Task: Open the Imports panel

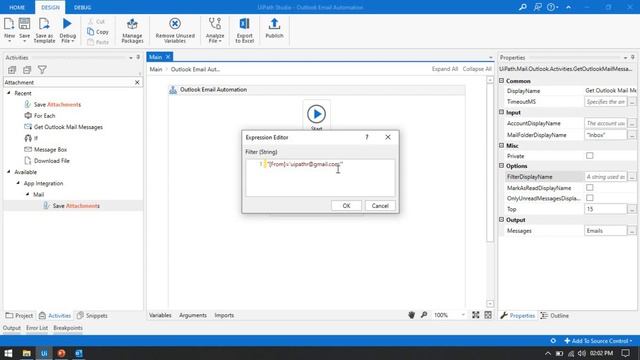Action: [x=224, y=315]
